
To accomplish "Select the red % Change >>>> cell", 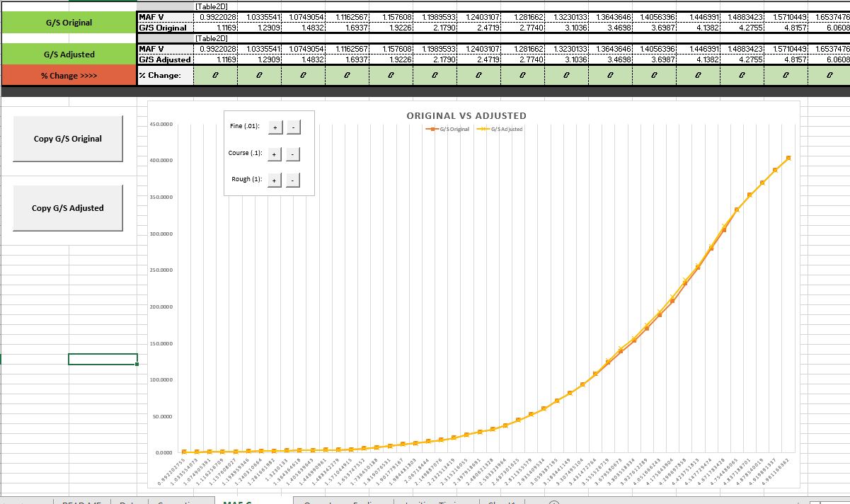I will pos(68,76).
